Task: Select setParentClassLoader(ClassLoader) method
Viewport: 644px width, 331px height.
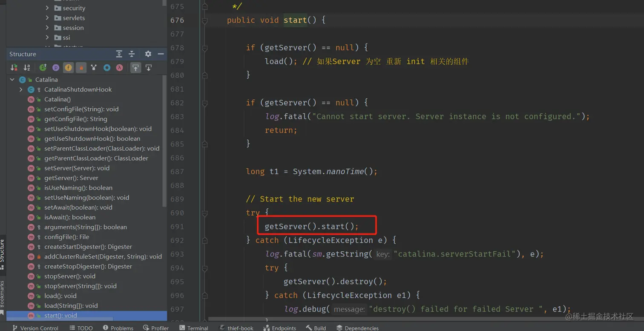Action: tap(102, 148)
